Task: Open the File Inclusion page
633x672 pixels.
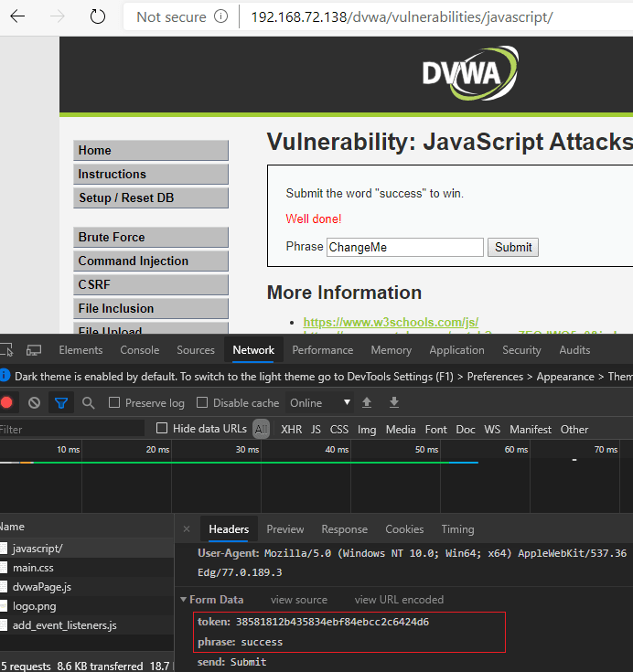Action: point(151,309)
